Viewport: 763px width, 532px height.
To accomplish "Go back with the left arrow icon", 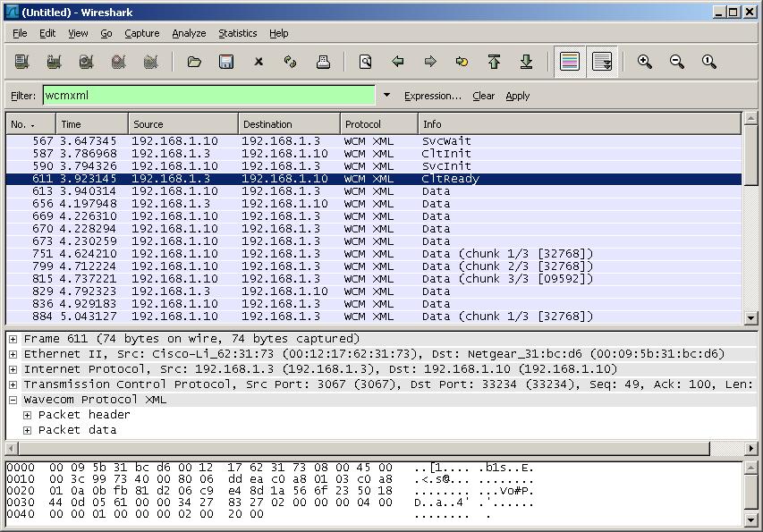I will point(397,62).
